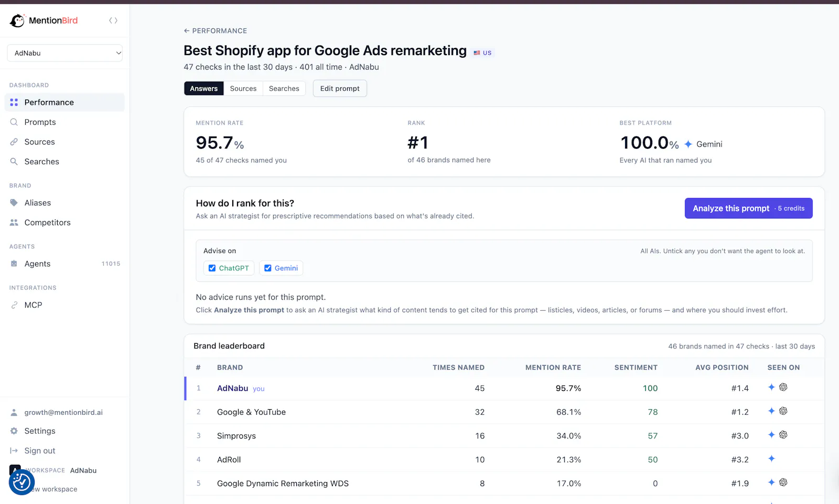Click the Google & YouTube brand name

point(252,412)
